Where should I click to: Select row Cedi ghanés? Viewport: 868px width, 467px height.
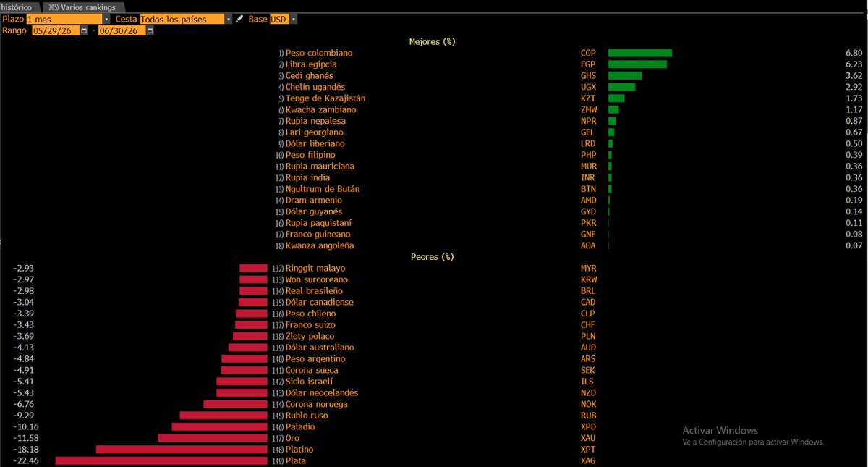(309, 75)
